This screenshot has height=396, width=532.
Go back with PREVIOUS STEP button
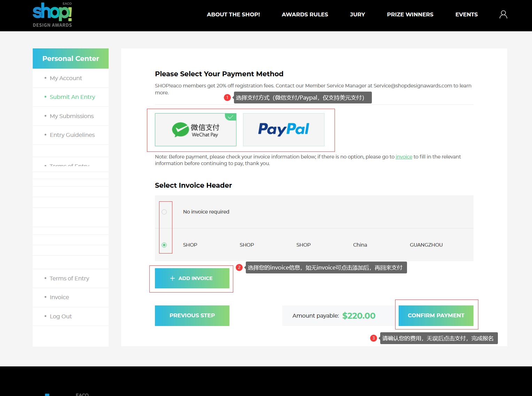[x=192, y=316]
